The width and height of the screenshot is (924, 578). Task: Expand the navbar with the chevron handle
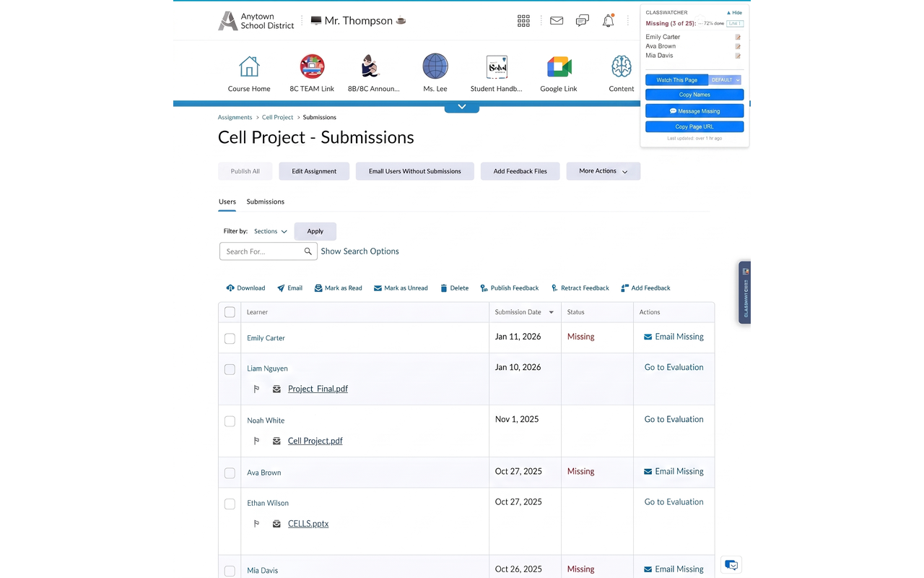462,107
